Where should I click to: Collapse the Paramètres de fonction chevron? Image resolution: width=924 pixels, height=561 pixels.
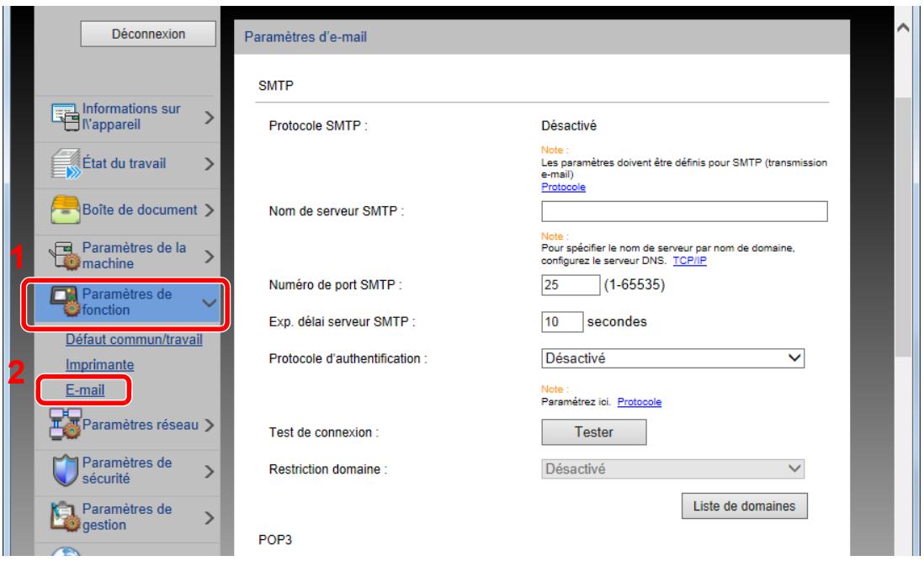[209, 301]
